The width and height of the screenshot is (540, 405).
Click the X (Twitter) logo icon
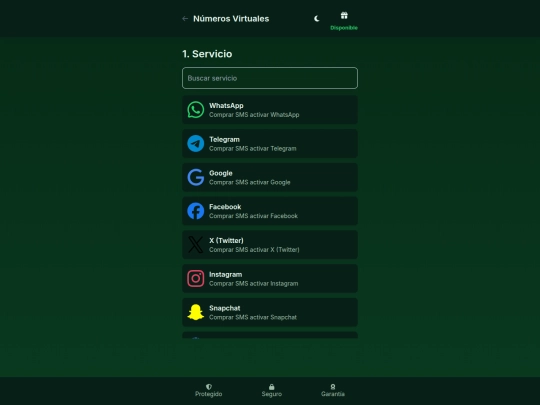196,245
